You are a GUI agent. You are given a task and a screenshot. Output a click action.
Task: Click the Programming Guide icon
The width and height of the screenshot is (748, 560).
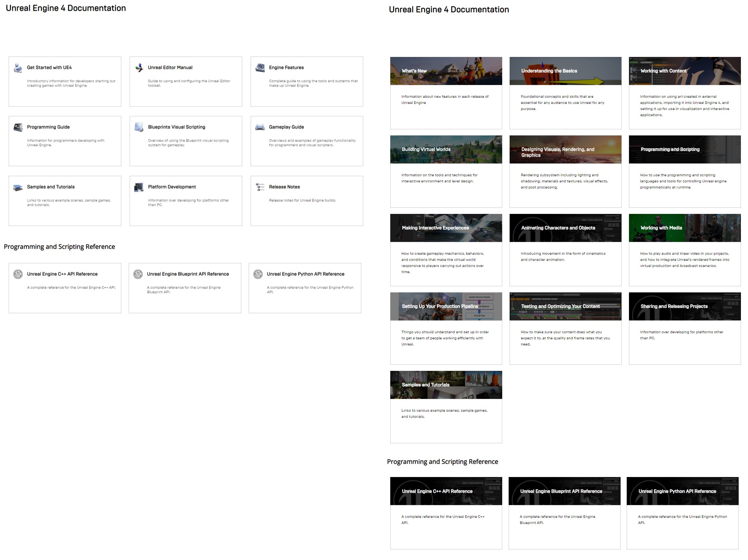click(18, 127)
